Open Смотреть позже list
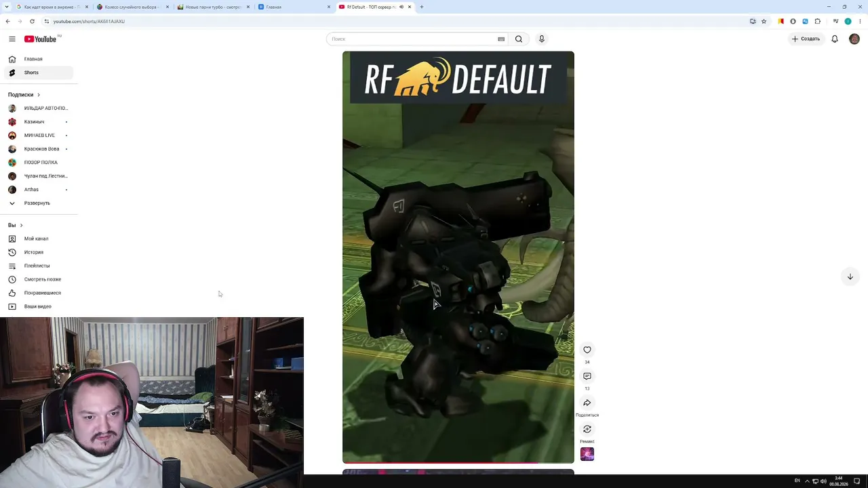 click(x=39, y=279)
